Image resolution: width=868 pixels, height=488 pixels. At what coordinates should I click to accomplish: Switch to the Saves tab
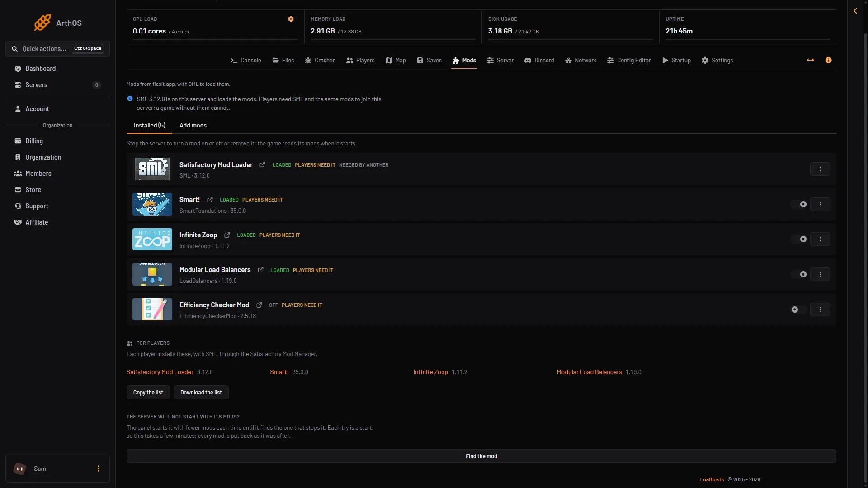point(429,61)
